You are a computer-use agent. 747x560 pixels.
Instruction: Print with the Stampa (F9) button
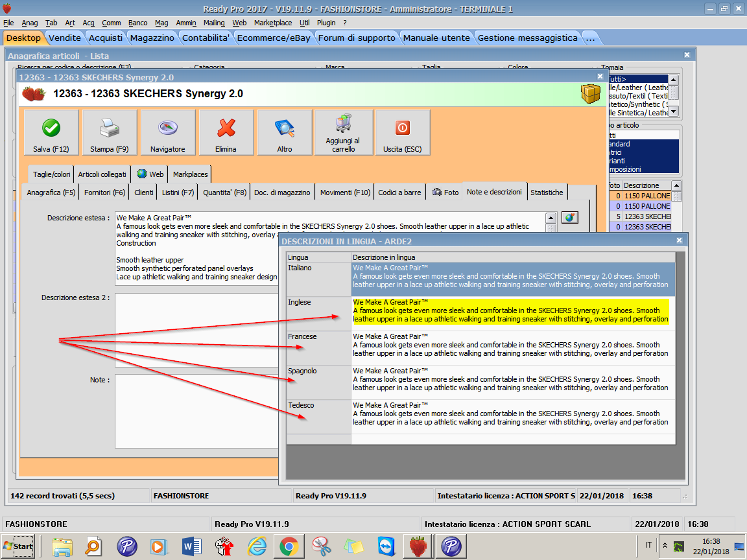(109, 132)
